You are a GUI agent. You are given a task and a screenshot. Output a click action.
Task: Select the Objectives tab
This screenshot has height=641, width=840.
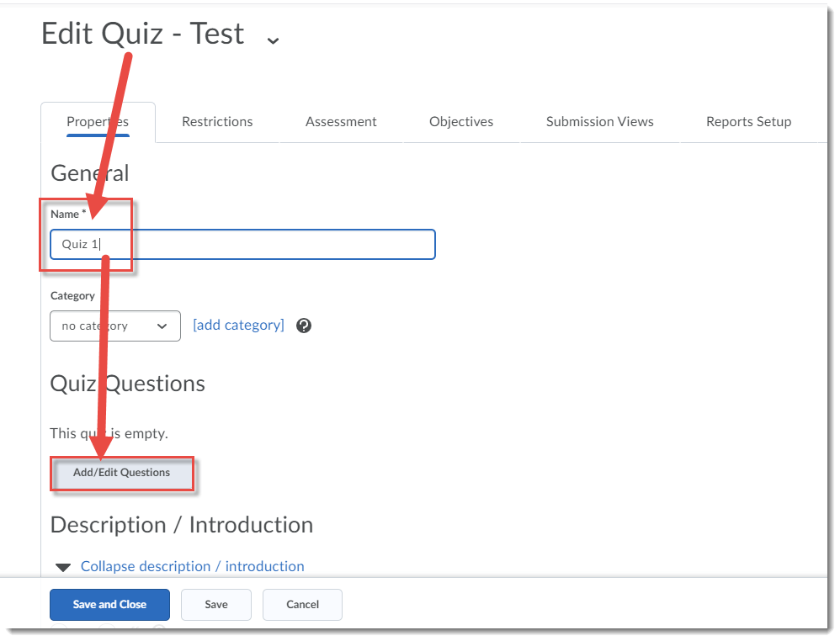[461, 121]
